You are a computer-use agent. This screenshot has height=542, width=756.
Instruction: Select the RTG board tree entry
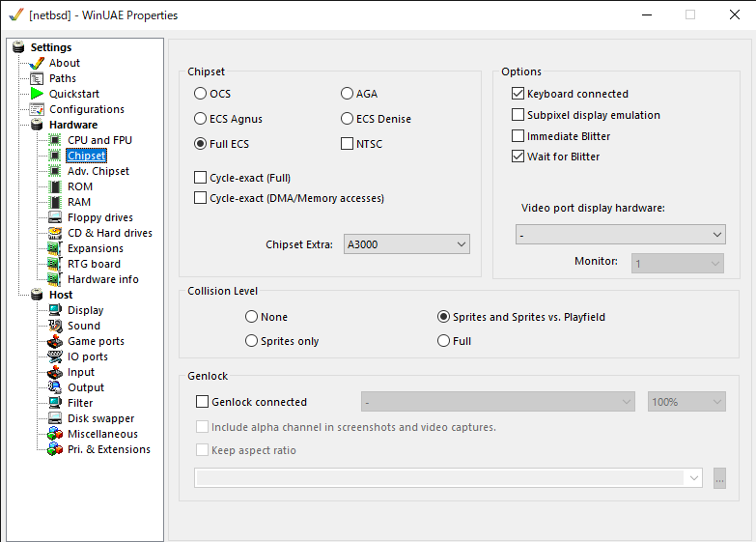point(94,264)
